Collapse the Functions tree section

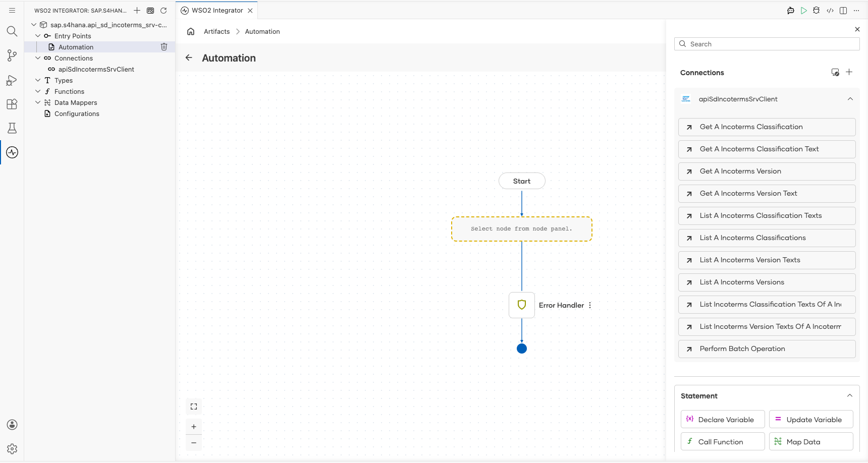(38, 91)
